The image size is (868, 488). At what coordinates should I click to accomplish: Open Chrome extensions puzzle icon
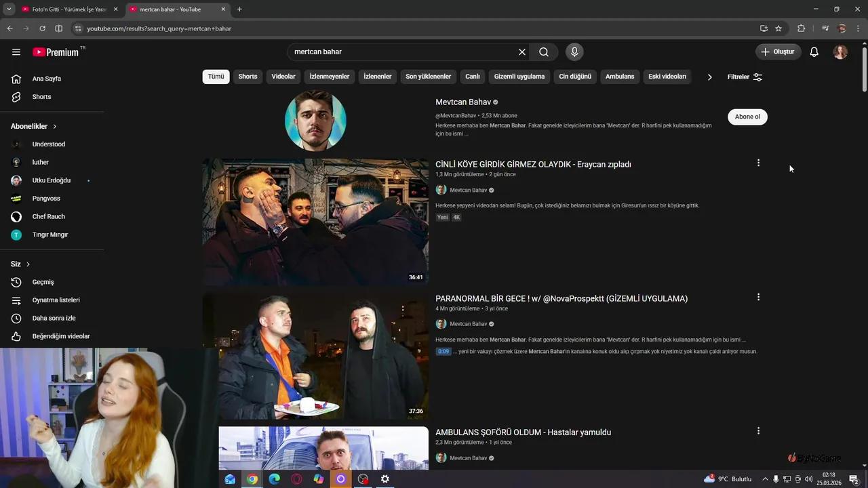pos(801,28)
